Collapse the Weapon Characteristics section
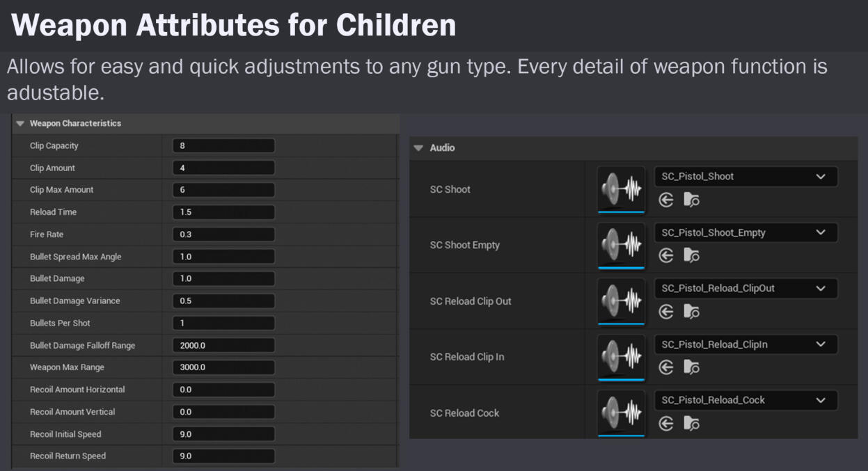This screenshot has height=471, width=868. coord(20,123)
